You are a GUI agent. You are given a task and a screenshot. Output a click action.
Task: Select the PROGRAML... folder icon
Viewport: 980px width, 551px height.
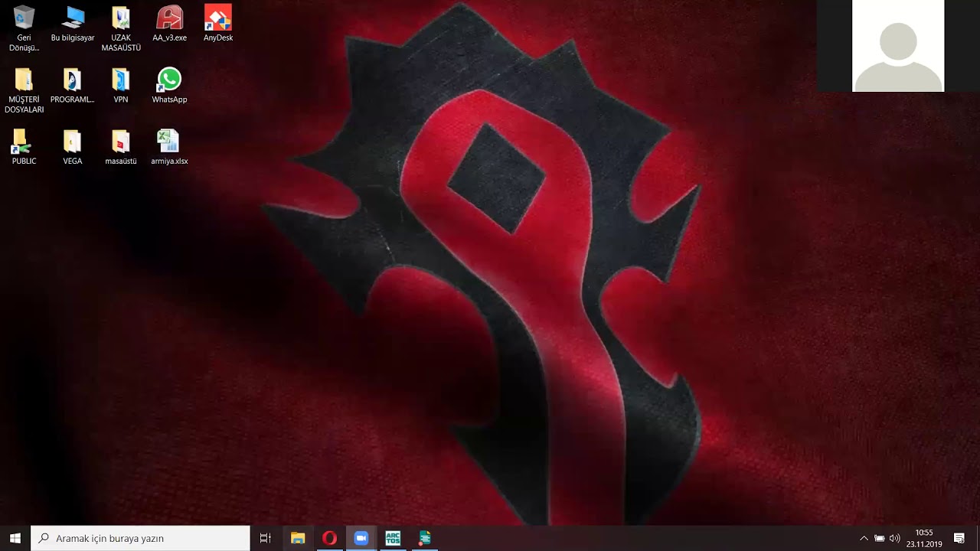coord(73,86)
